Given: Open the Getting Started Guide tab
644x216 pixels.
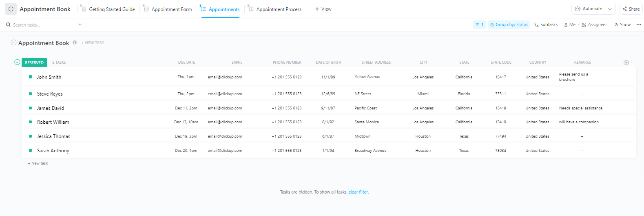Looking at the screenshot, I should [x=108, y=9].
